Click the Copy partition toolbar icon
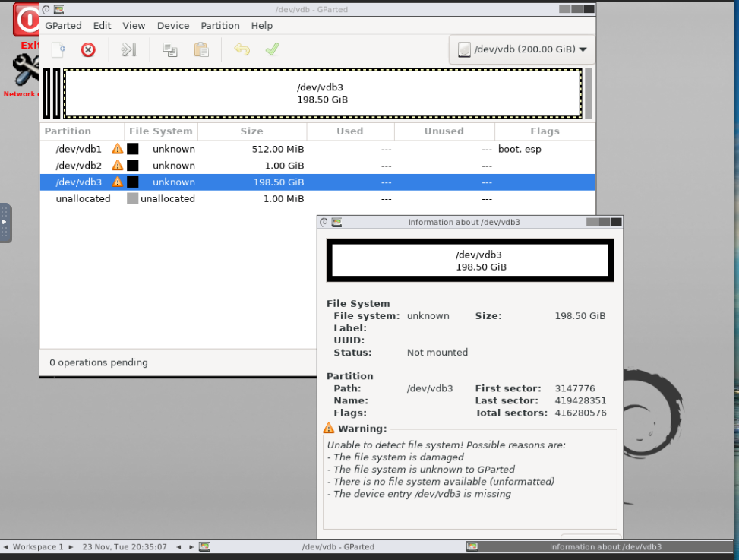 pos(169,49)
